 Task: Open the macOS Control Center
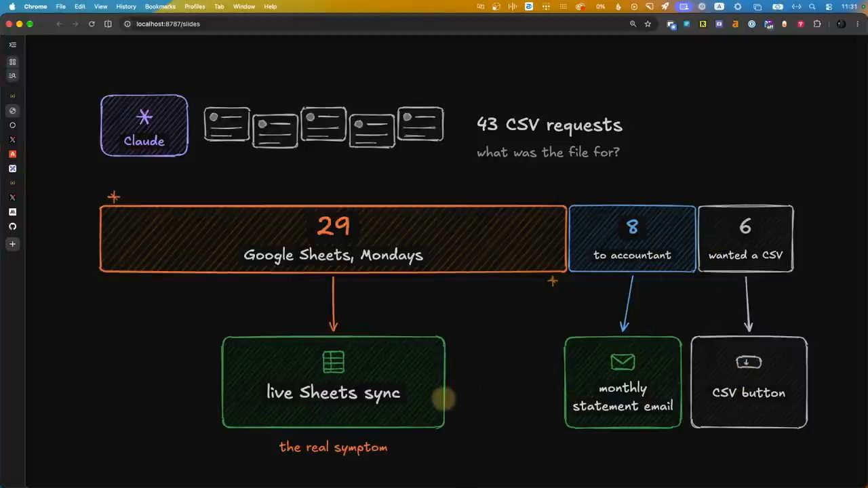coord(829,7)
